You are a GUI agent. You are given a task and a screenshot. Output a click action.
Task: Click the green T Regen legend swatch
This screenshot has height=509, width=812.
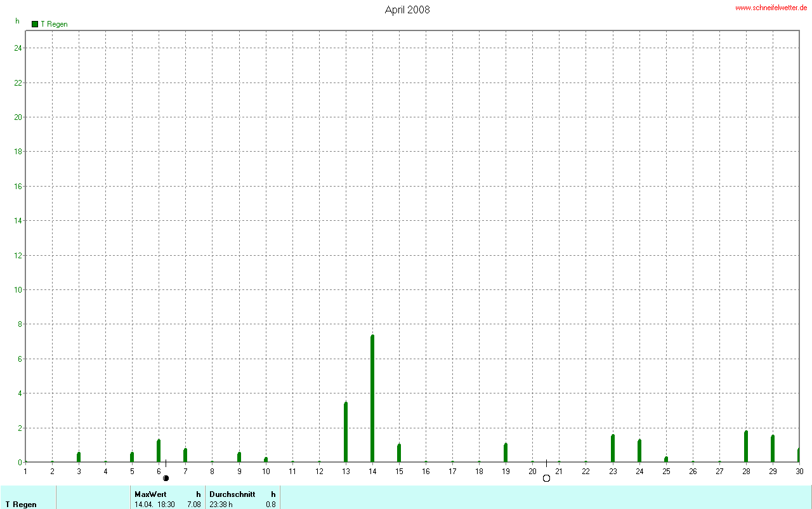coord(35,24)
